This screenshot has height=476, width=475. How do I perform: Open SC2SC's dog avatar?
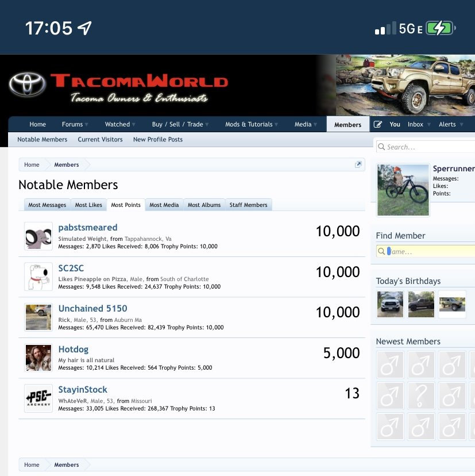click(38, 277)
